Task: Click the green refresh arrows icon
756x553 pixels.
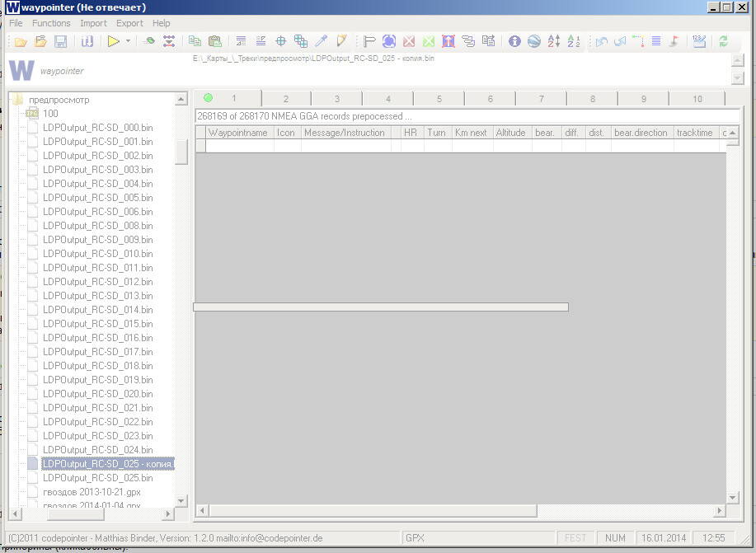Action: pyautogui.click(x=723, y=41)
